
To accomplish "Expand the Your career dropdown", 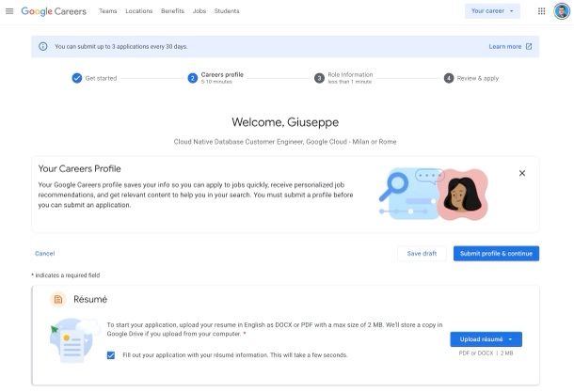I will 492,11.
